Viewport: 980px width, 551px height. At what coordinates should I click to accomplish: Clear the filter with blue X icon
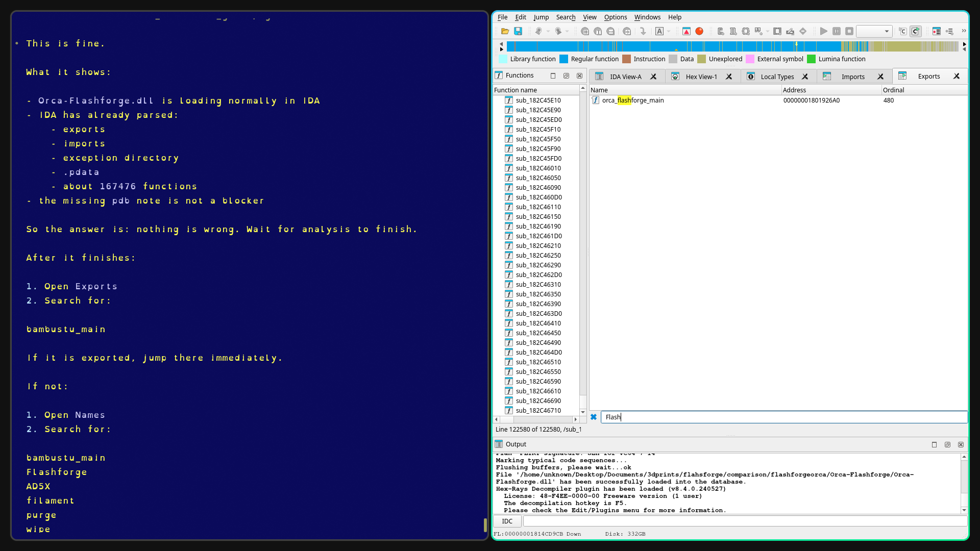[x=594, y=417]
